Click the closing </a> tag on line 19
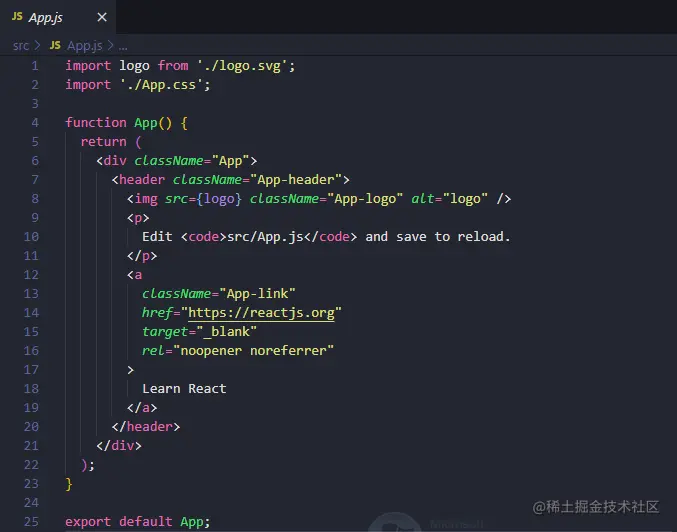 [142, 408]
